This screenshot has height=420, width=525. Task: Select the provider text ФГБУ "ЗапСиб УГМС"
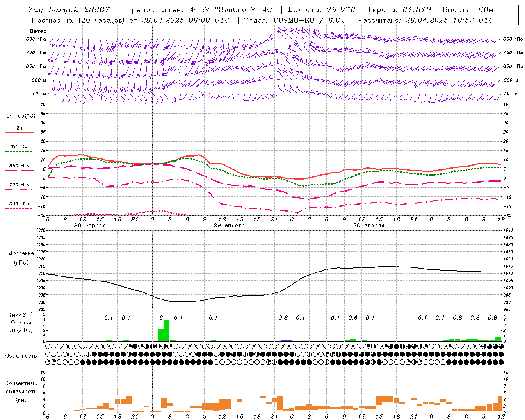(234, 10)
